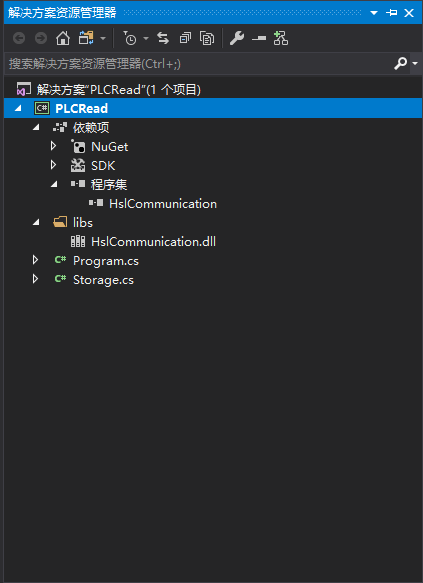The width and height of the screenshot is (423, 583).
Task: Collapse the libs folder
Action: [36, 222]
